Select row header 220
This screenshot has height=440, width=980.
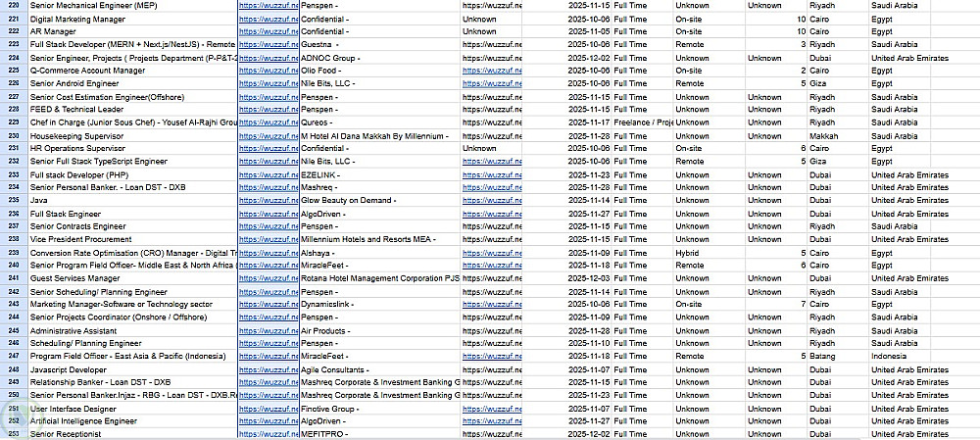coord(14,5)
